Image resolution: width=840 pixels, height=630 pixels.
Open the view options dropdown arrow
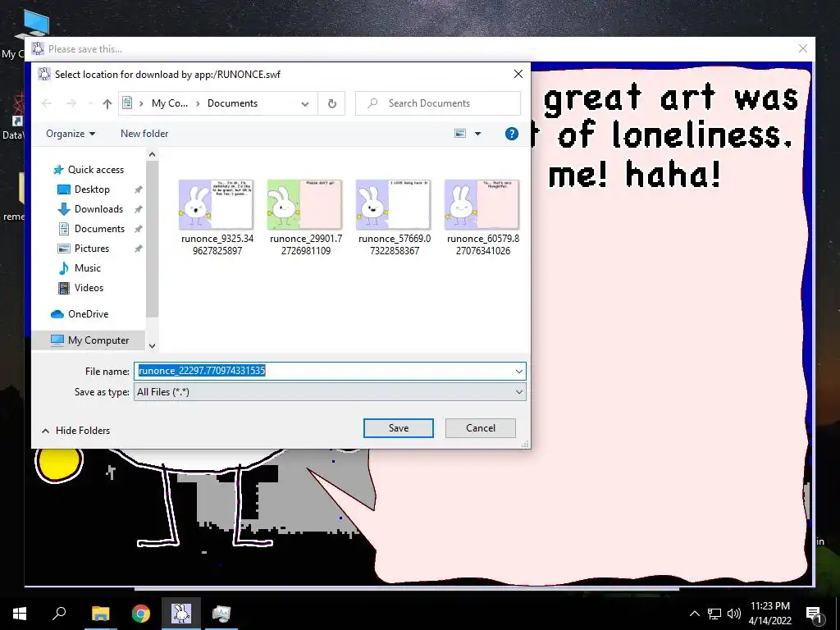[478, 134]
